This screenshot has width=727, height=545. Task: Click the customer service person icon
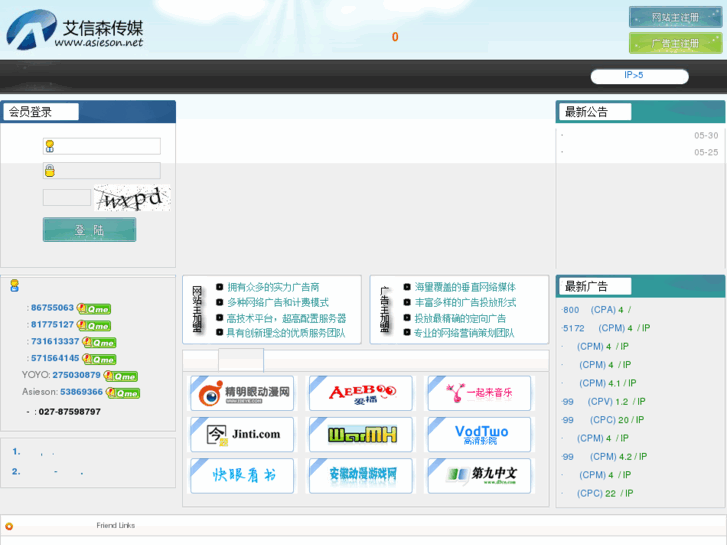tap(15, 286)
